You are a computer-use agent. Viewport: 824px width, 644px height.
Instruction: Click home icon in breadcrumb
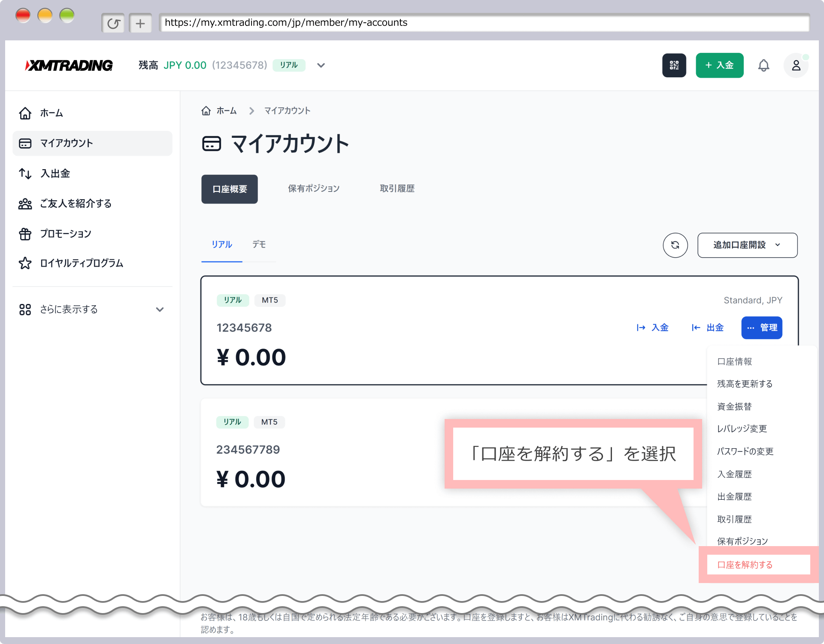coord(206,111)
